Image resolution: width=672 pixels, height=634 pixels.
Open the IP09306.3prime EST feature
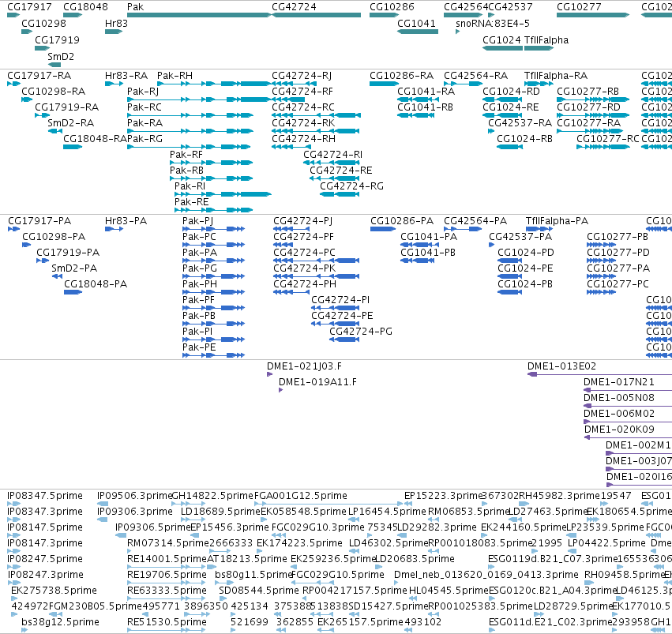click(x=103, y=520)
